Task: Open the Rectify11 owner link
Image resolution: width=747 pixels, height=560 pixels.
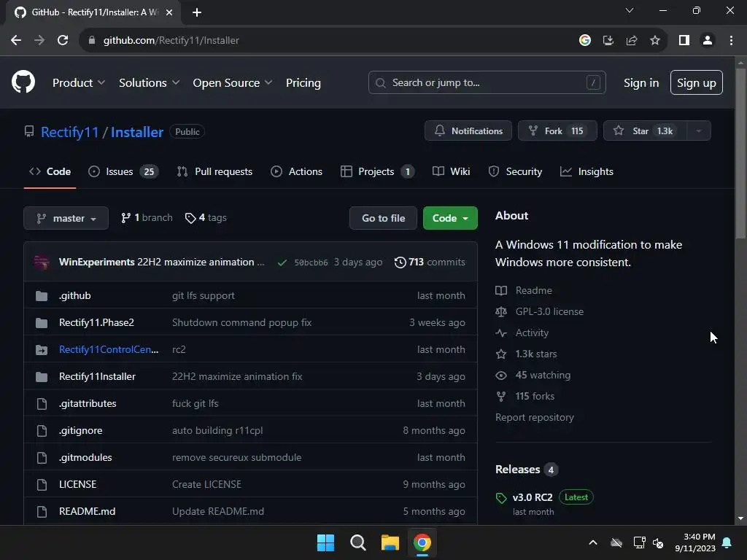Action: pyautogui.click(x=69, y=132)
